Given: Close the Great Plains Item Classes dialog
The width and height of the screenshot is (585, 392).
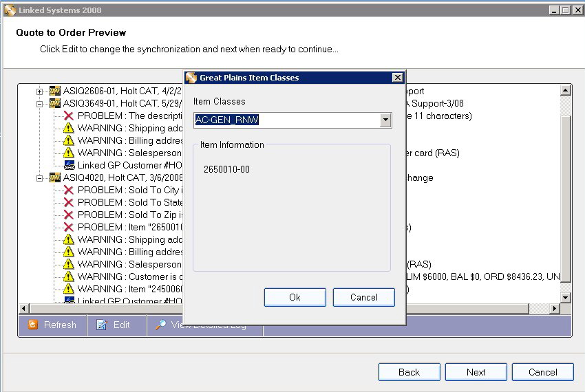Looking at the screenshot, I should 398,77.
